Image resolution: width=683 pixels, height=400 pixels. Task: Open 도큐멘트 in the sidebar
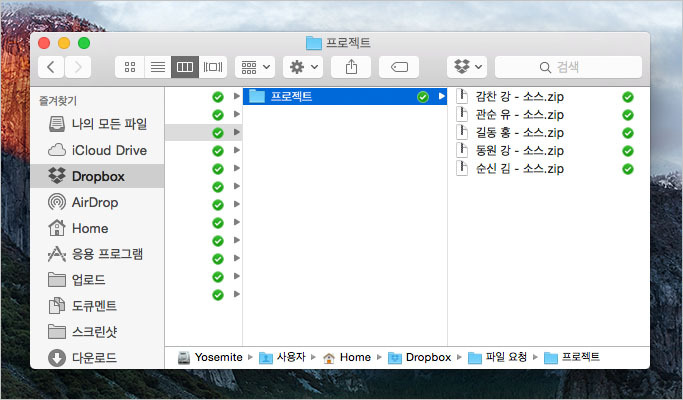[97, 306]
